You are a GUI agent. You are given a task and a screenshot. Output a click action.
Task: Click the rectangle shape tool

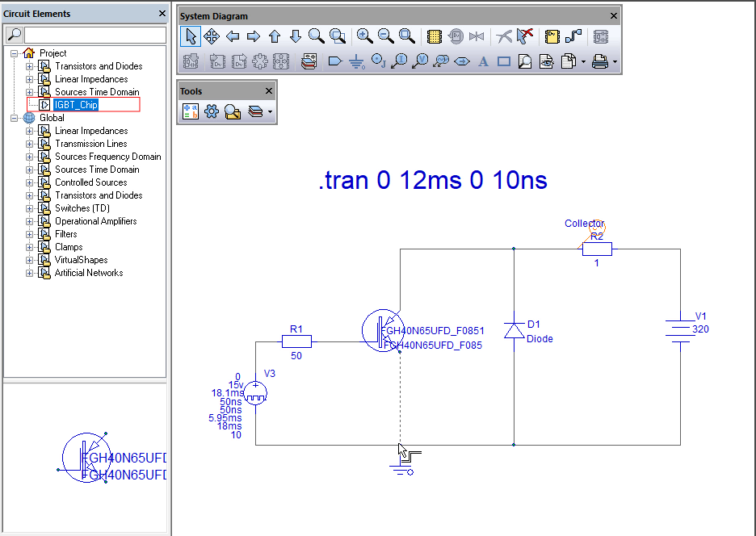[x=504, y=61]
